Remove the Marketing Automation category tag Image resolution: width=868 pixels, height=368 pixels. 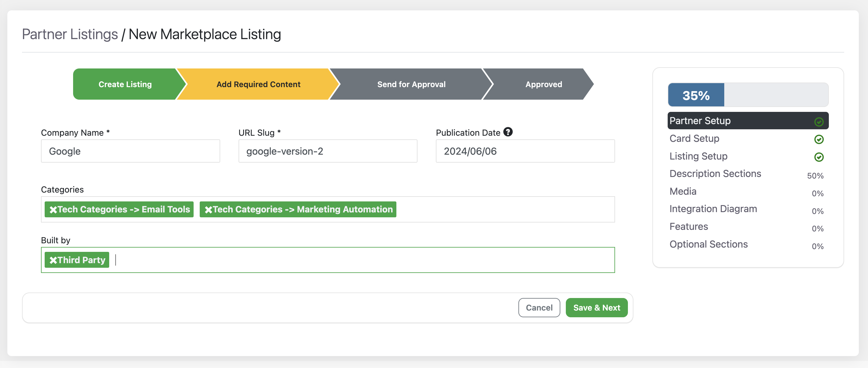[x=208, y=210]
